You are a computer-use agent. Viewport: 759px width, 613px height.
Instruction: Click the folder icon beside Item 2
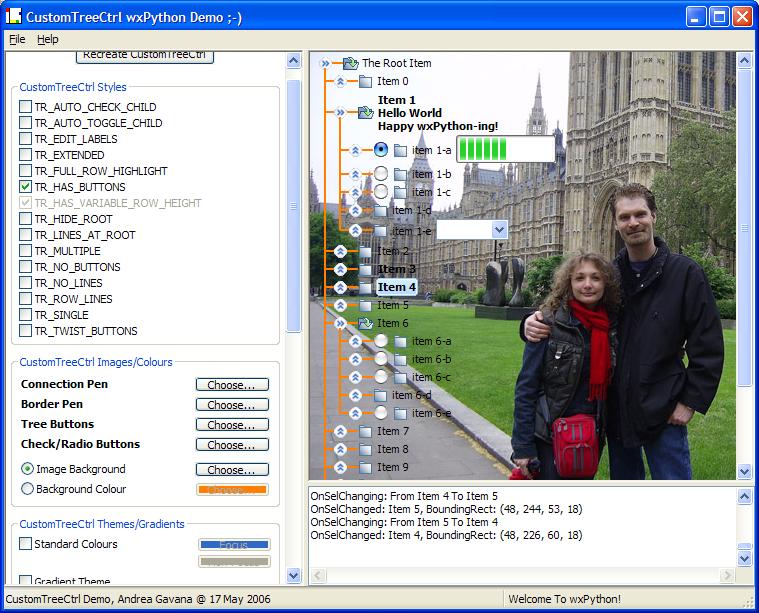(x=365, y=251)
